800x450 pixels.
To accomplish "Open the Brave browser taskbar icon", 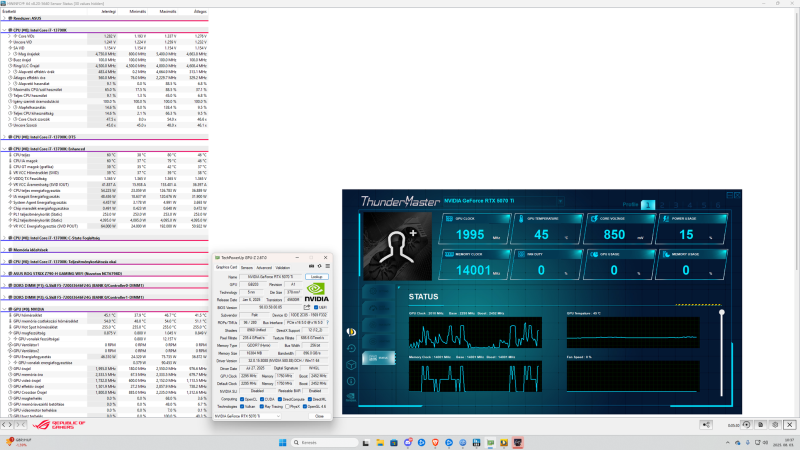I will click(x=435, y=442).
